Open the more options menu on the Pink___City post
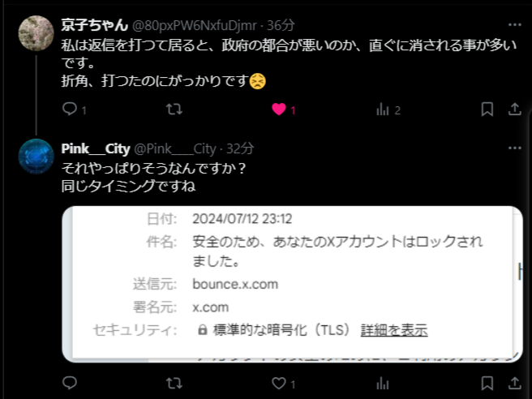This screenshot has width=532, height=399. (x=515, y=148)
